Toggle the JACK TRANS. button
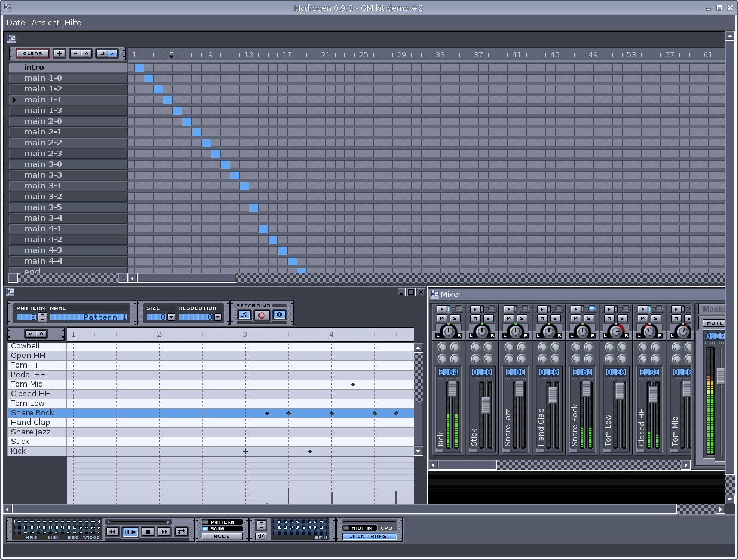The height and width of the screenshot is (560, 738). click(369, 536)
